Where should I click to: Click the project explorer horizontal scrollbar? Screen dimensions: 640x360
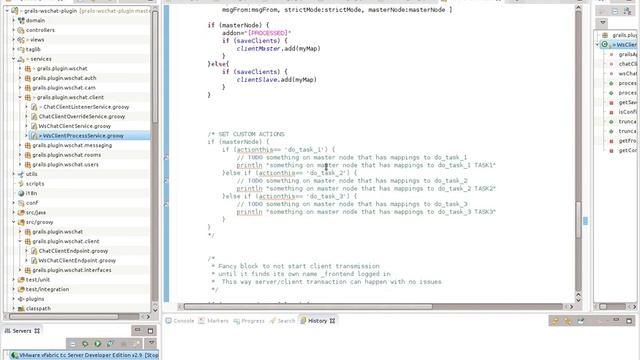click(x=64, y=316)
